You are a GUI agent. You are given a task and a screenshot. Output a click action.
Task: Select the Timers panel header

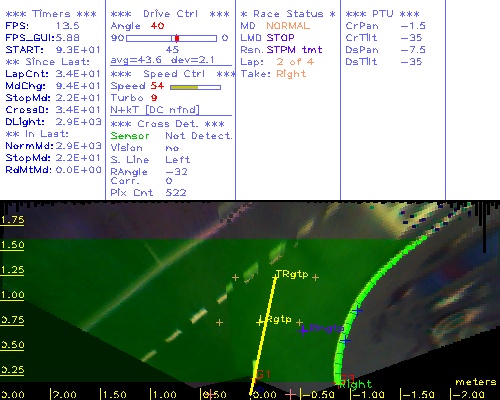pos(51,14)
